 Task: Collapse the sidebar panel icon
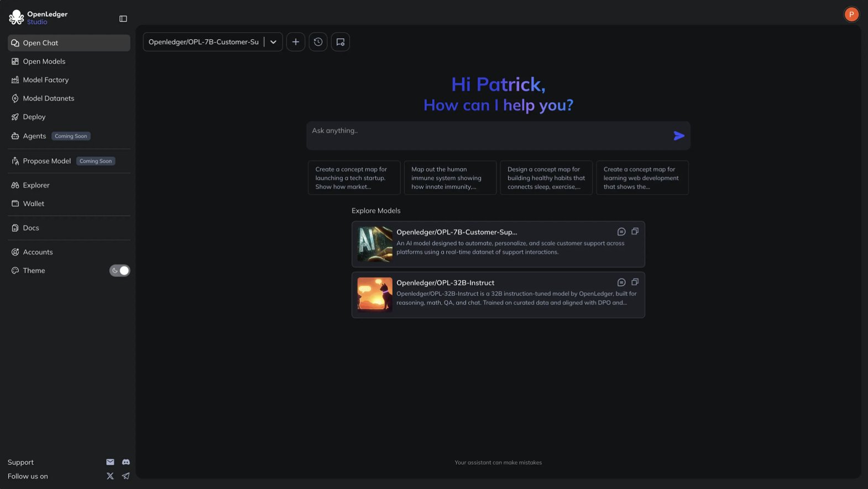pyautogui.click(x=123, y=19)
